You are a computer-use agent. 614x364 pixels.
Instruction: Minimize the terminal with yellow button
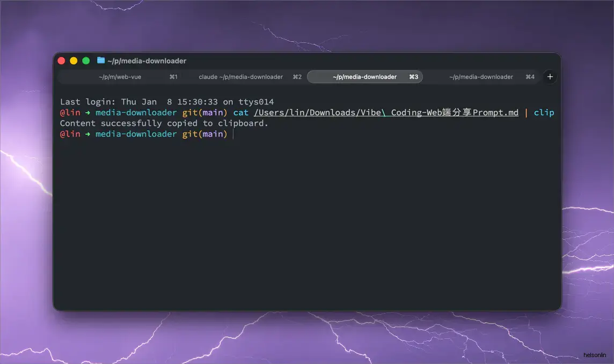(74, 61)
